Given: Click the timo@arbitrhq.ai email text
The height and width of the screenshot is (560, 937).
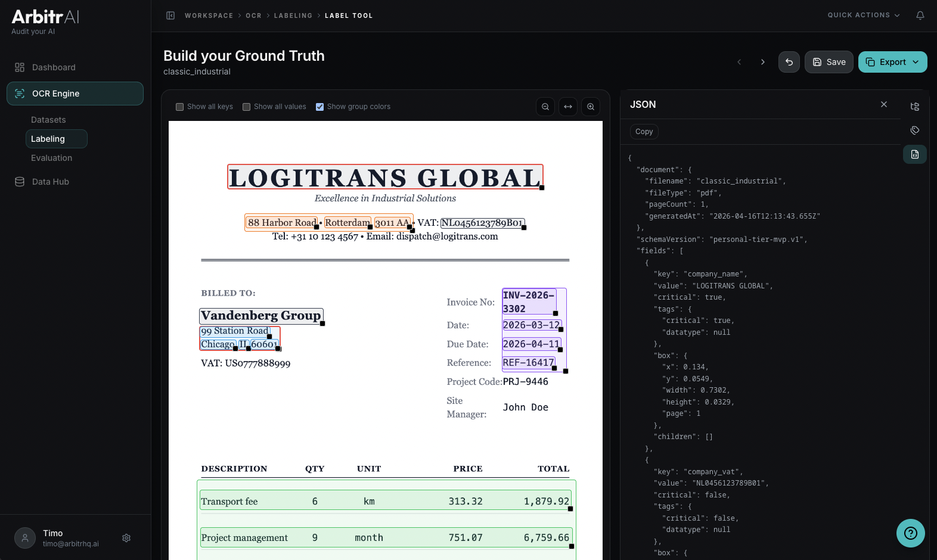Looking at the screenshot, I should (71, 544).
